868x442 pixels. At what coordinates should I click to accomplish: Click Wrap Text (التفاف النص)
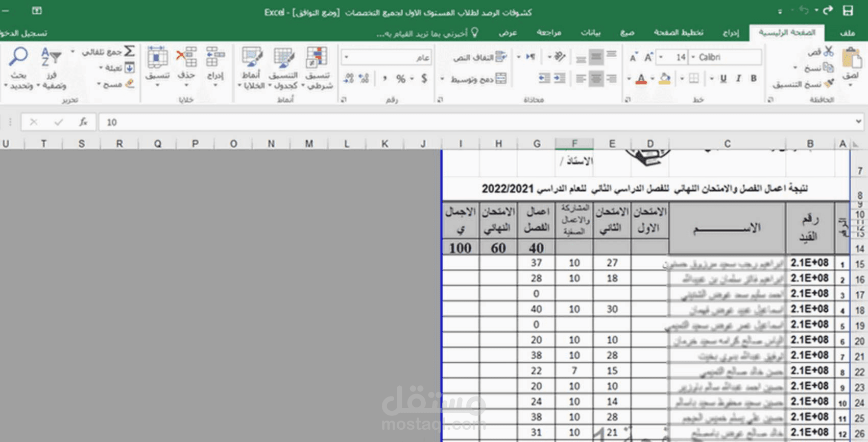479,57
